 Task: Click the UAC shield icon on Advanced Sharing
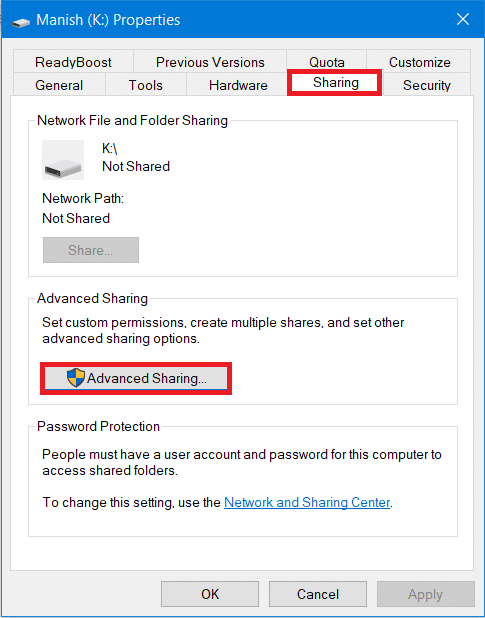coord(76,378)
